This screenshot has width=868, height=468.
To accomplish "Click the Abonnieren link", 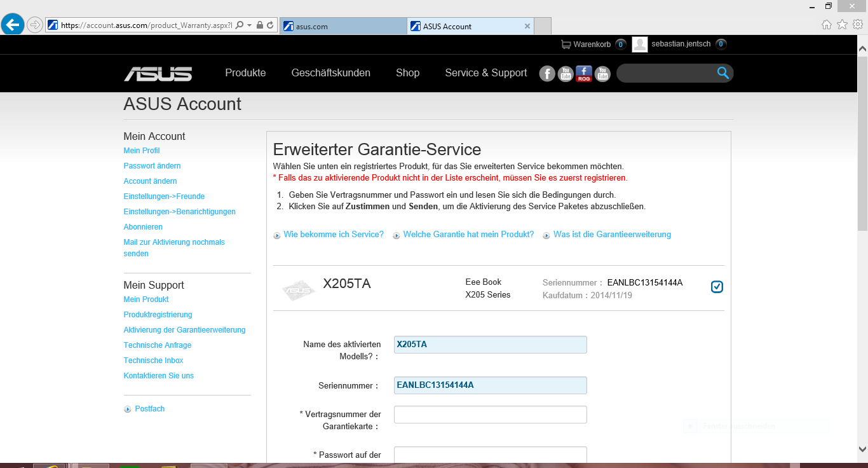I will pyautogui.click(x=143, y=227).
